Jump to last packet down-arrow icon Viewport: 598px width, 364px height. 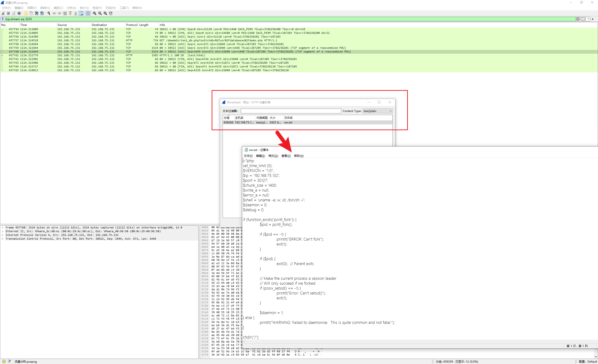pos(75,13)
